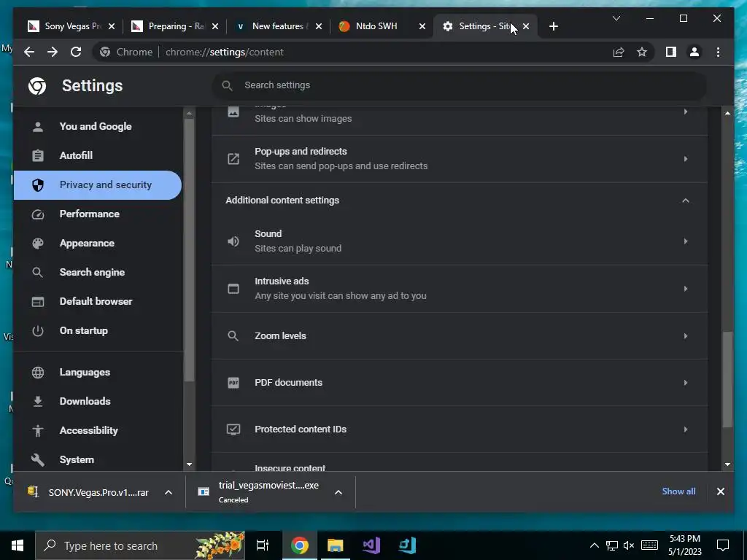This screenshot has height=560, width=747.
Task: Open the notification center icon
Action: (723, 545)
